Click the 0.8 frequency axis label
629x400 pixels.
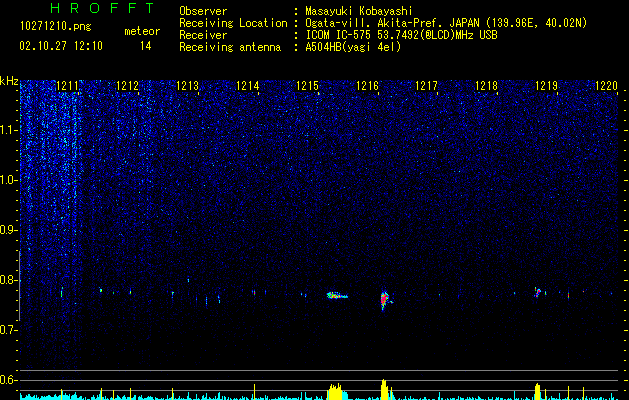pos(9,280)
